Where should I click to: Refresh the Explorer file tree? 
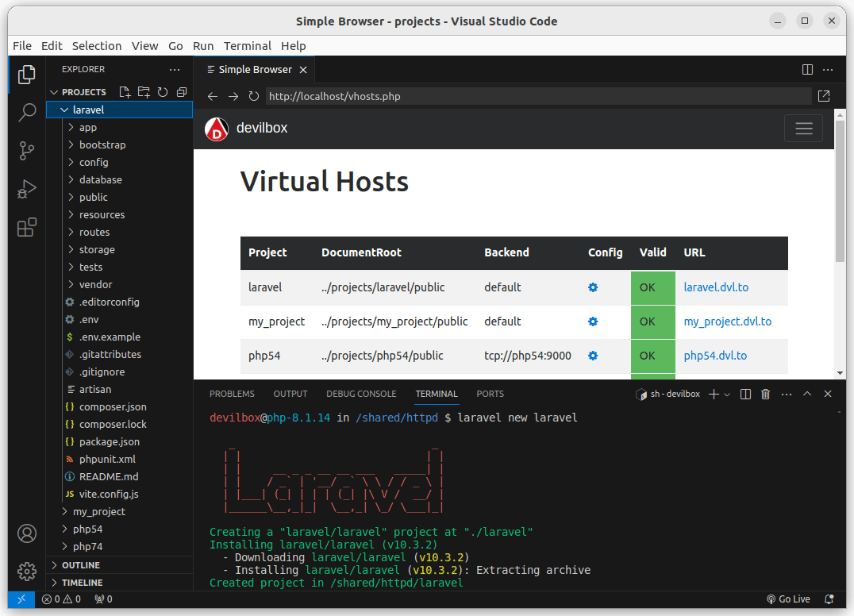pyautogui.click(x=163, y=92)
